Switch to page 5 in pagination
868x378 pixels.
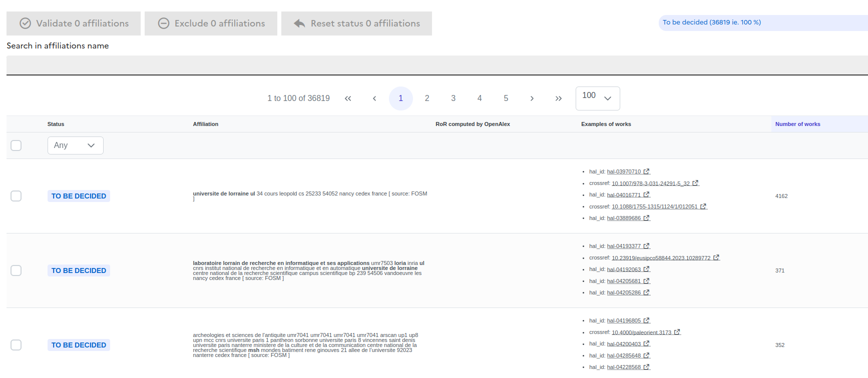[x=506, y=98]
